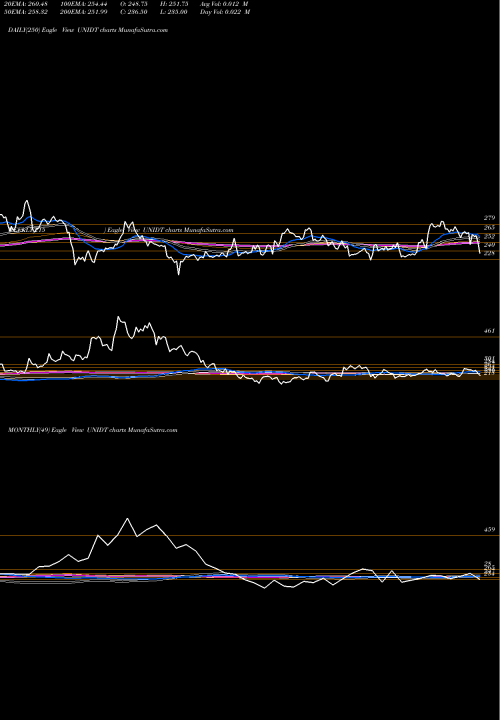Image resolution: width=500 pixels, height=720 pixels.
Task: Click the 265 price level label on the daily chart
Action: pyautogui.click(x=489, y=228)
